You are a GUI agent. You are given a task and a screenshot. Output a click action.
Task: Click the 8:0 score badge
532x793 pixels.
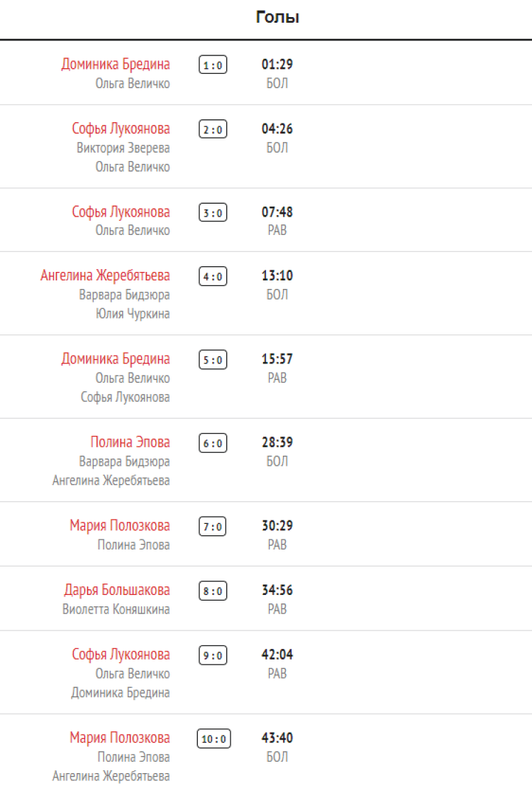click(x=213, y=591)
